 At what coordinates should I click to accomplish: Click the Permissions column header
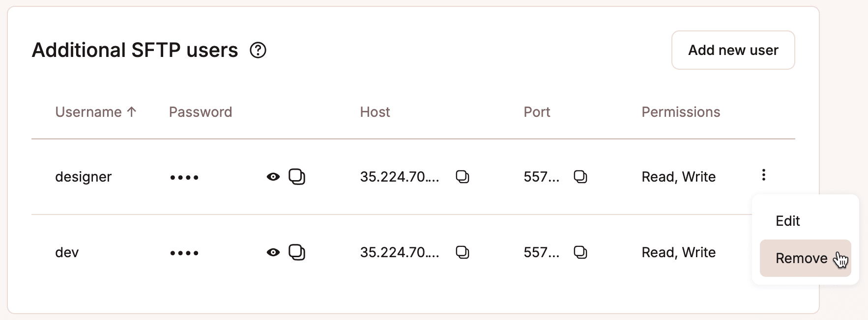(x=680, y=112)
